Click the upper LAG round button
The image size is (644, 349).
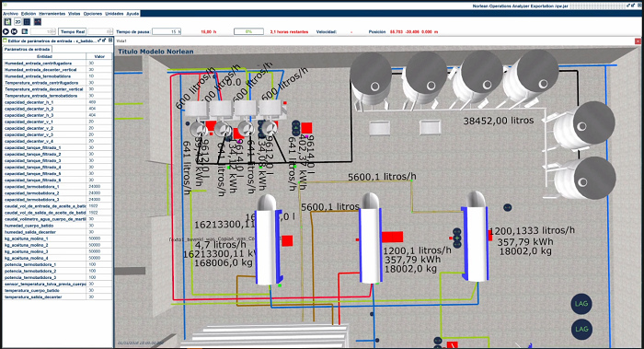581,304
